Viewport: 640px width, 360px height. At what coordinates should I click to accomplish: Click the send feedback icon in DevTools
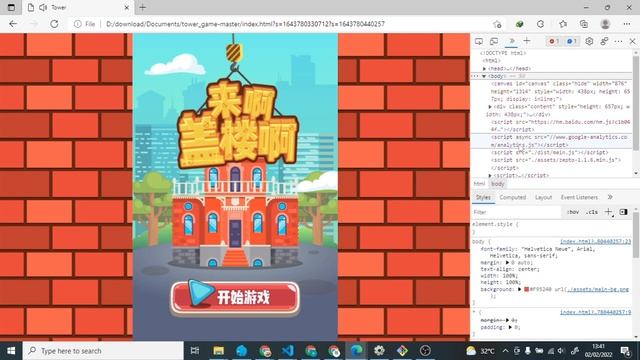click(604, 41)
